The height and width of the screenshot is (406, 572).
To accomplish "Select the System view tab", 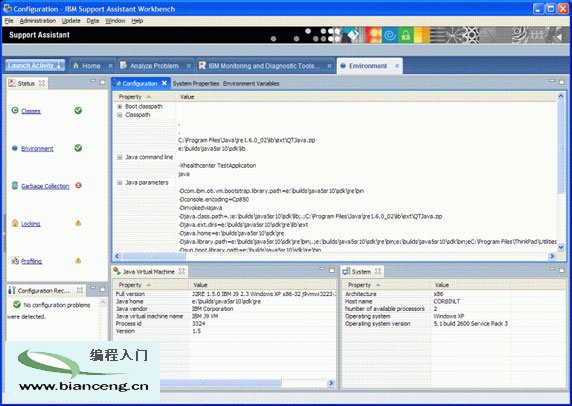I will coord(361,272).
